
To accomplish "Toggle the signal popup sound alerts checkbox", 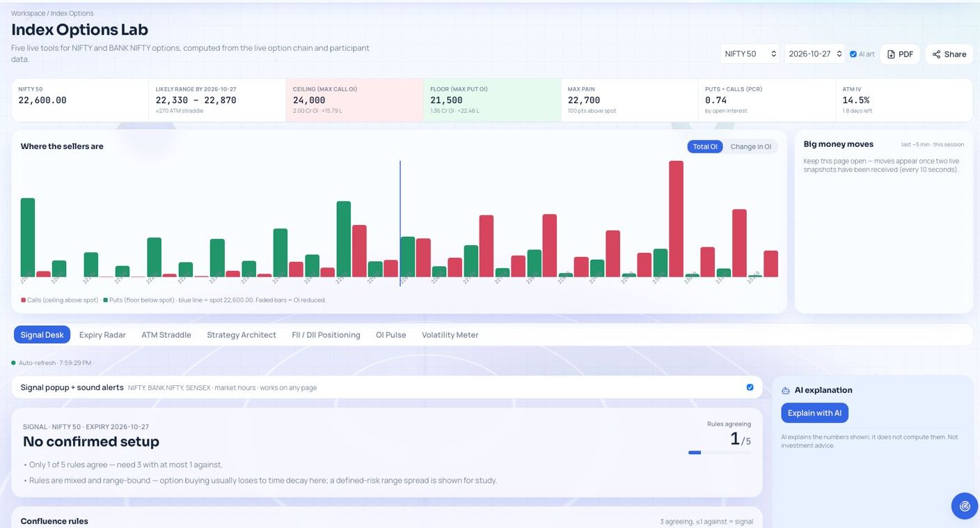I will [x=750, y=387].
